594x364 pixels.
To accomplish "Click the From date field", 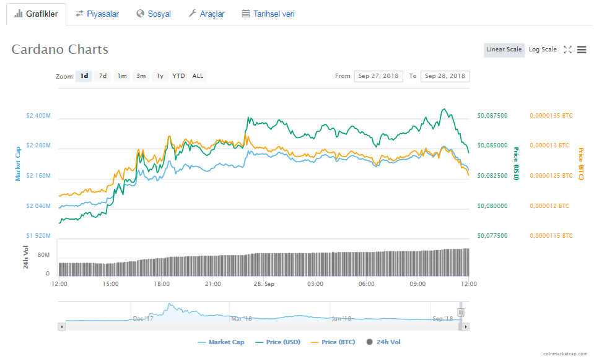I will tap(378, 76).
